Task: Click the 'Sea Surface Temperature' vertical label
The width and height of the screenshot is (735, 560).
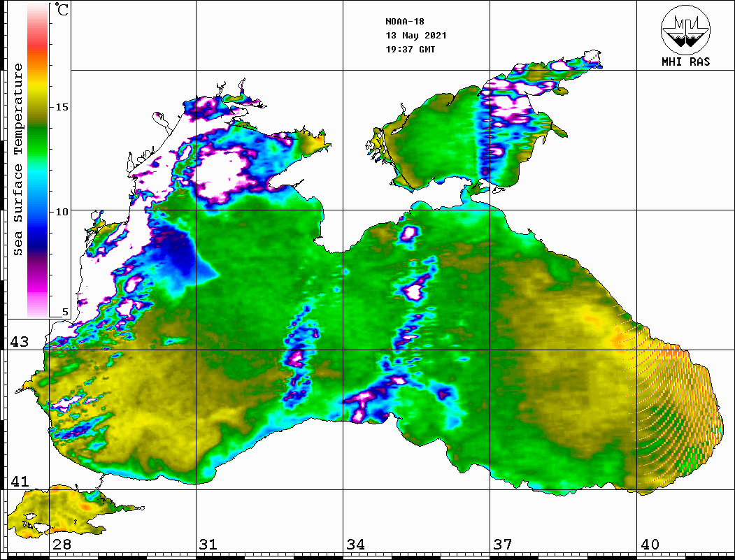Action: pos(17,160)
